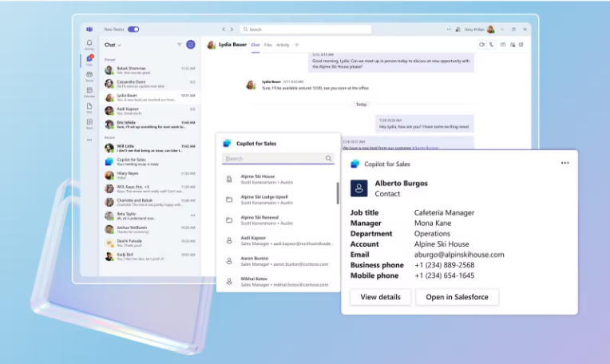Click the search magnifier in Copilot for Sales
The height and width of the screenshot is (364, 610).
click(328, 158)
